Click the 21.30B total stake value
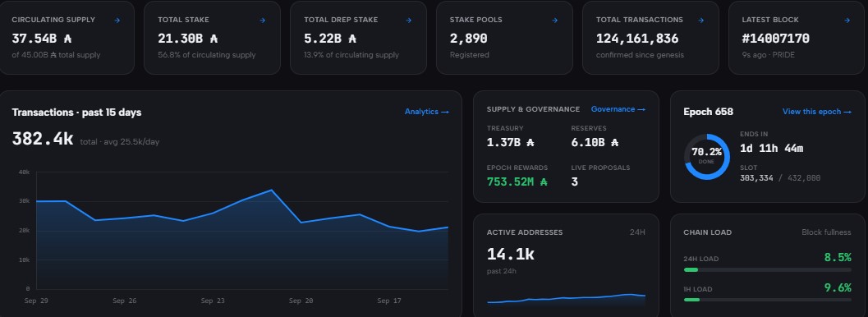Image resolution: width=868 pixels, height=317 pixels. pos(188,39)
